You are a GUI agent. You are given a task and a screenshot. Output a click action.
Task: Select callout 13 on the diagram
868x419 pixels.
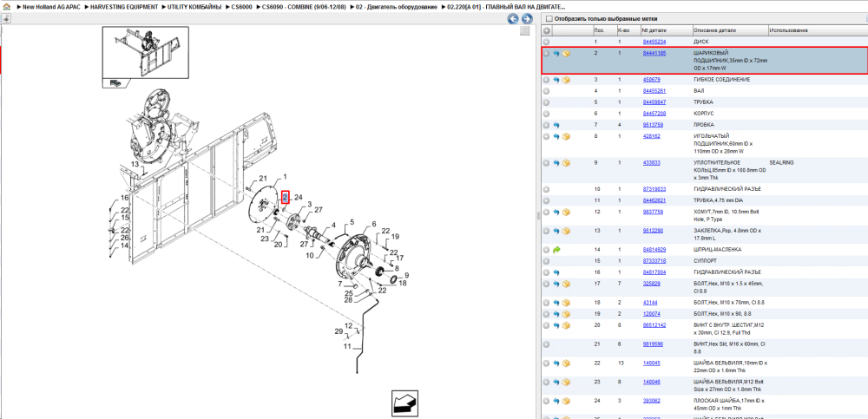(x=135, y=164)
